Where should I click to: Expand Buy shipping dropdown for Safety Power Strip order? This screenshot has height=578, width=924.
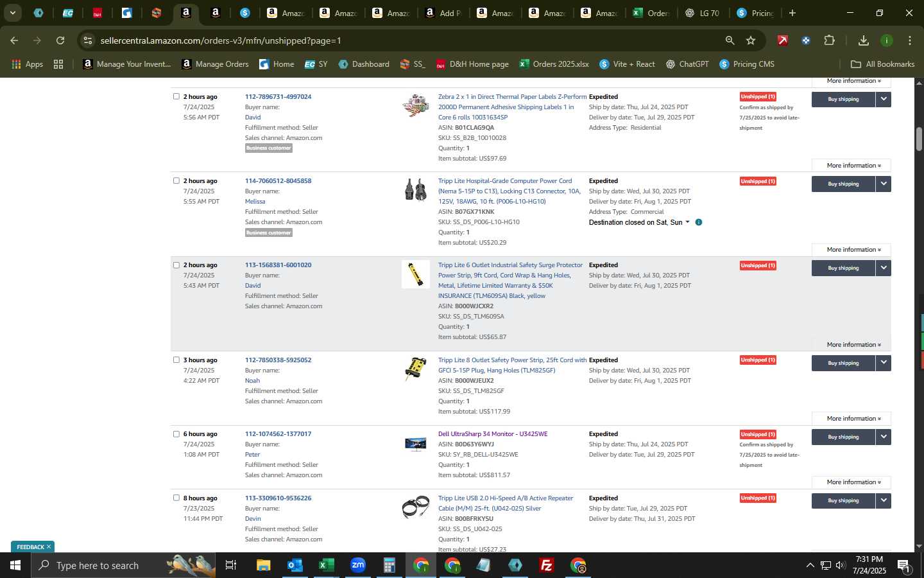(x=884, y=363)
